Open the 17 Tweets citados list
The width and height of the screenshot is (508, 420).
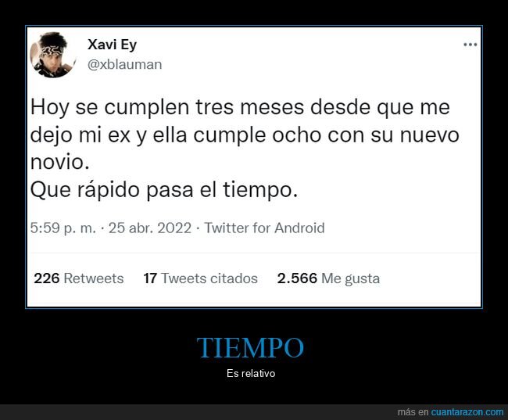pyautogui.click(x=201, y=278)
